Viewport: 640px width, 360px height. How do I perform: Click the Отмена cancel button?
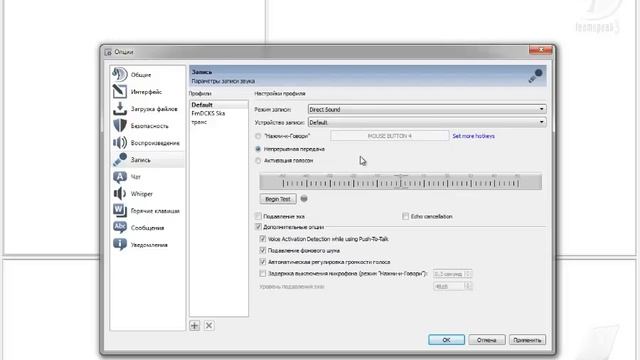pos(487,340)
